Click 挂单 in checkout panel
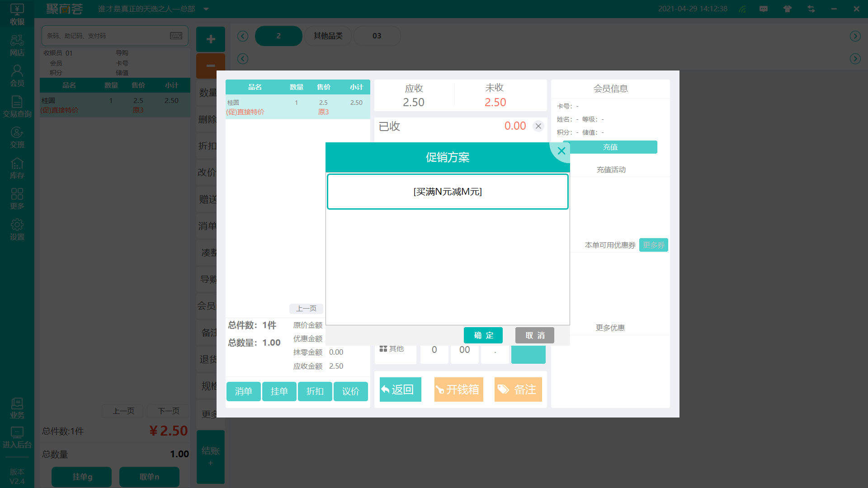 [279, 391]
